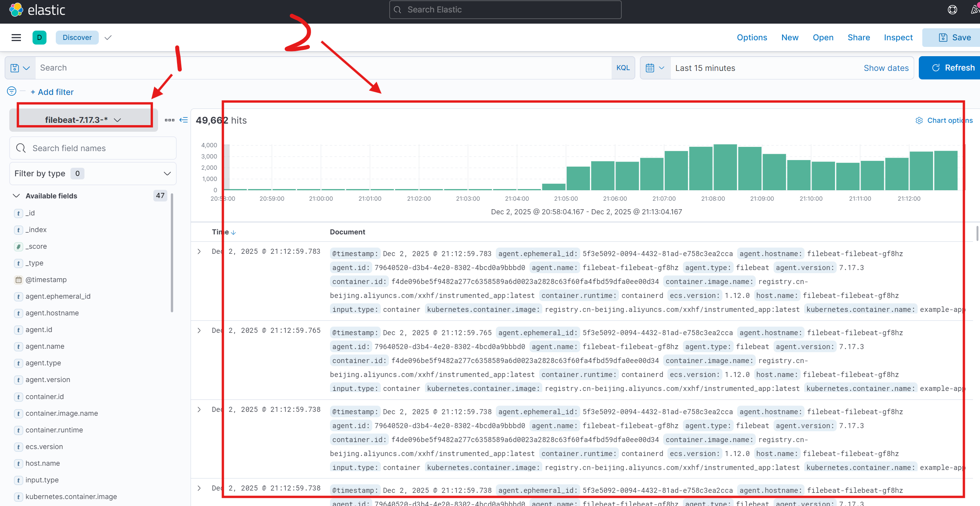Click the Add filter link
The image size is (980, 506).
52,92
